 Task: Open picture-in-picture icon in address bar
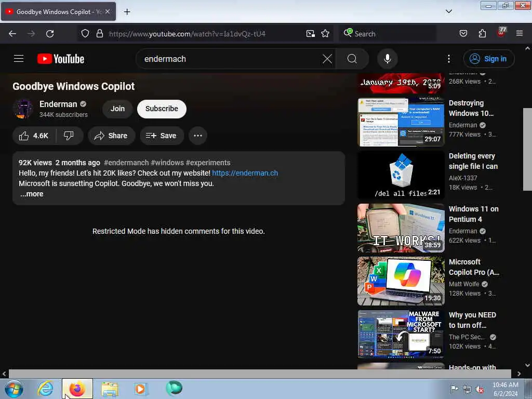coord(311,34)
